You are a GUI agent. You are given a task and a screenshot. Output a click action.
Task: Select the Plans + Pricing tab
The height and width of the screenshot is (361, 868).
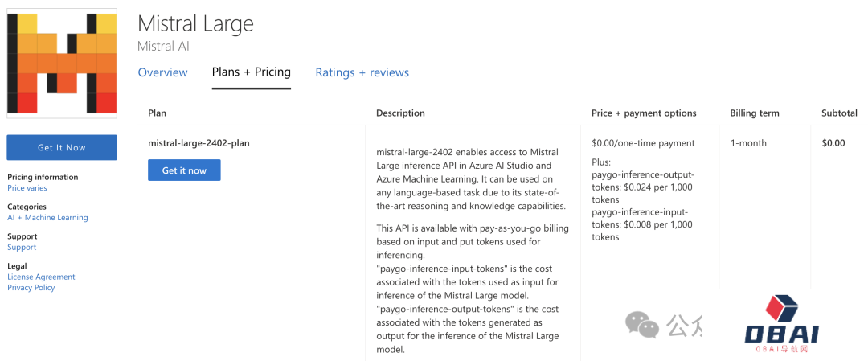(x=251, y=72)
